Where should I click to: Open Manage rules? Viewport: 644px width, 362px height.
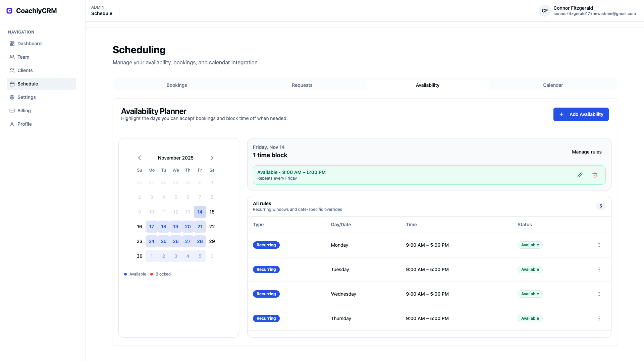[587, 152]
